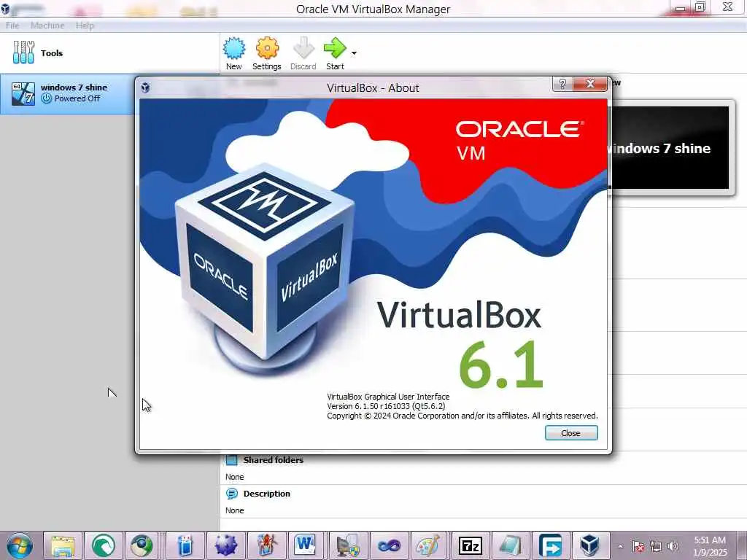Viewport: 747px width, 560px height.
Task: Open the blue infinity loop taskbar icon
Action: [390, 545]
